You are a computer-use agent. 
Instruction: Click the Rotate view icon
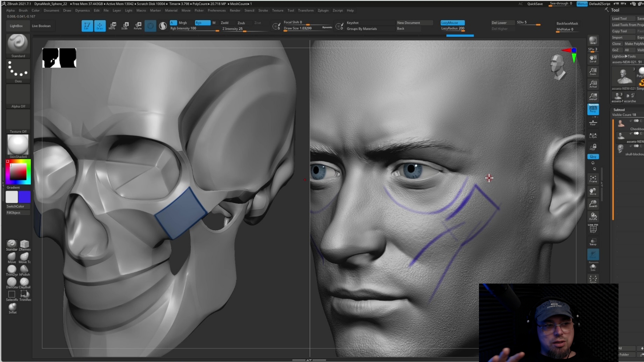(x=593, y=216)
